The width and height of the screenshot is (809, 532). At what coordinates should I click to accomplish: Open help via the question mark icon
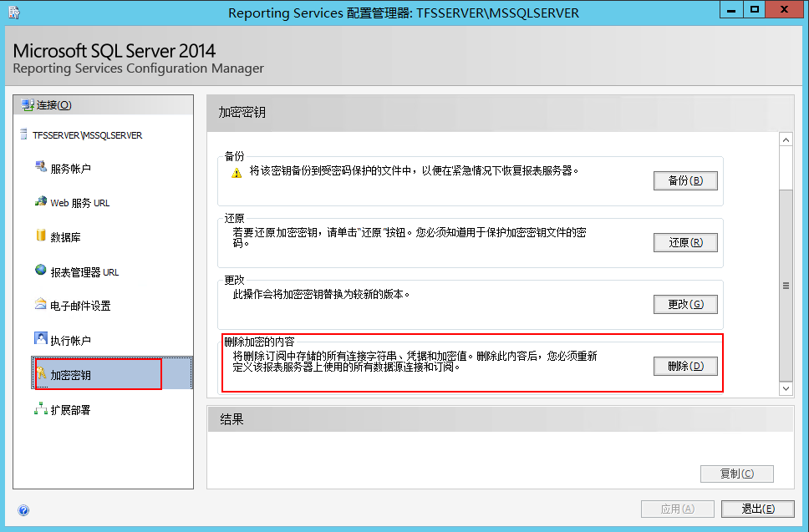coord(23,510)
